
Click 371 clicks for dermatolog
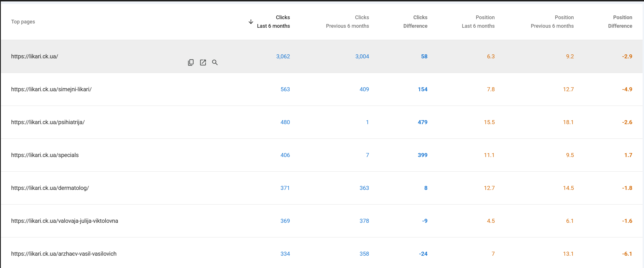click(x=285, y=188)
